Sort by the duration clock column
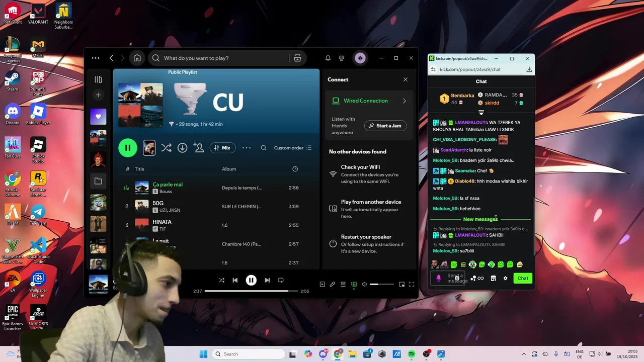Screen dimensions: 644x362 [295, 169]
